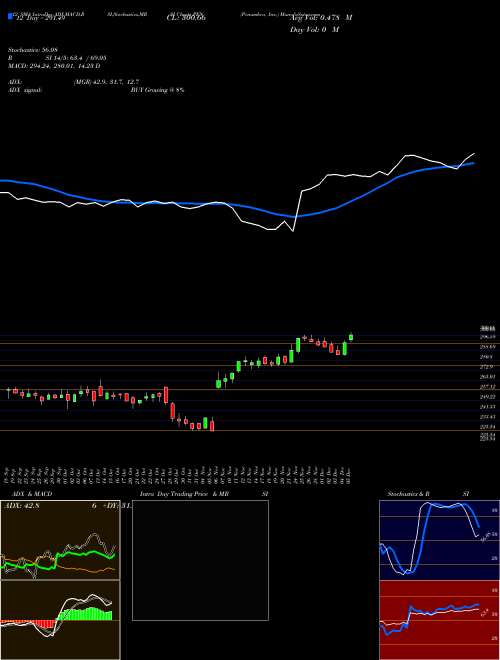Click the 272.9 price axis label
Viewport: 500px width, 660px height.
pos(488,367)
